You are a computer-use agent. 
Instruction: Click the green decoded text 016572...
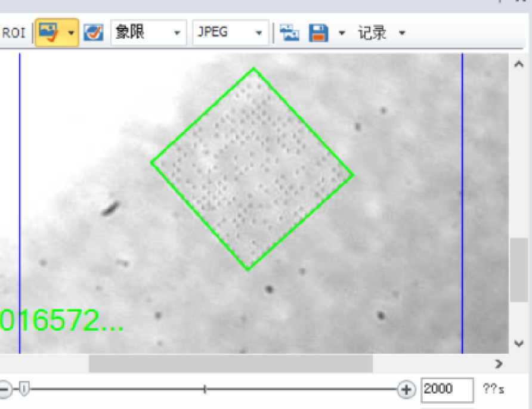coord(62,320)
